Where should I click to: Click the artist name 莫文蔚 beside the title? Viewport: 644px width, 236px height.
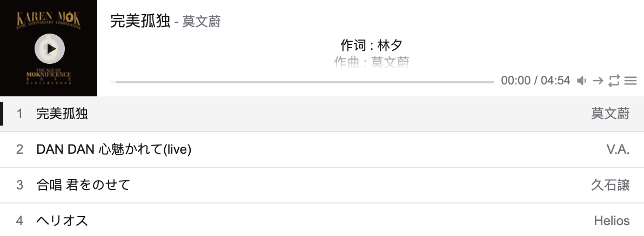tap(202, 22)
